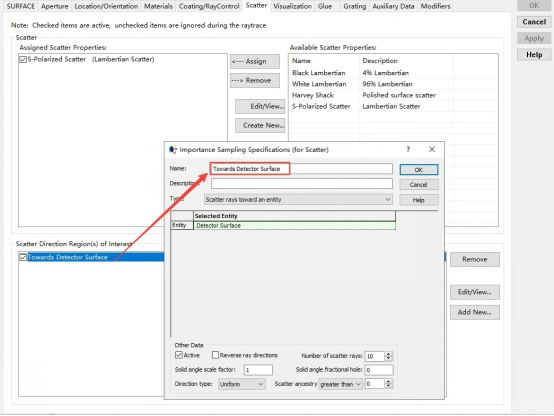Select the Towards Detector Surface list entry
554x416 pixels.
point(95,257)
